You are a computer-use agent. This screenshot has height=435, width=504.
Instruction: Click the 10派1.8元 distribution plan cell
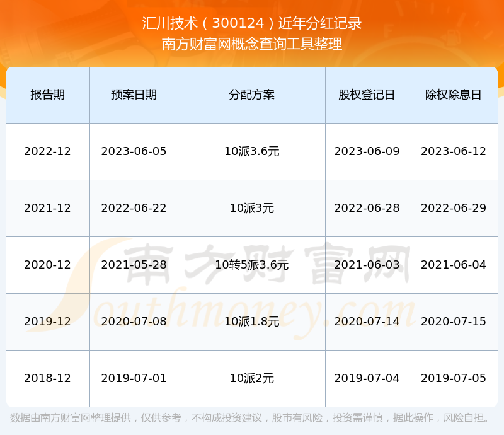click(x=251, y=321)
